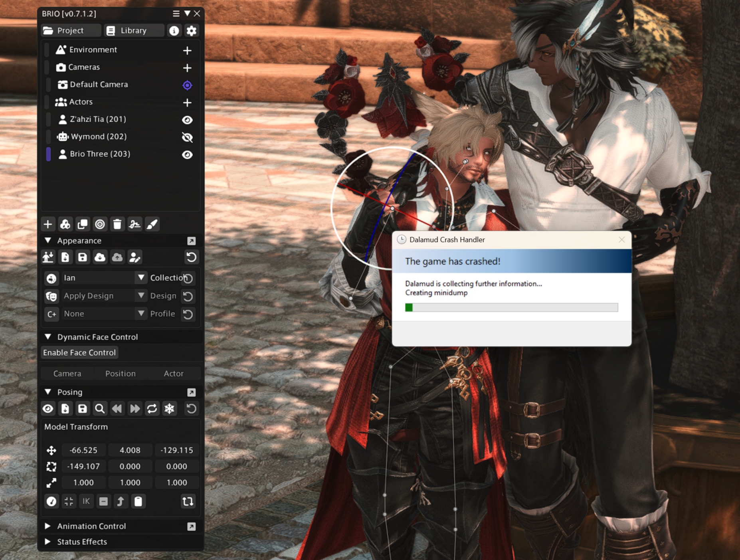Click the snowflake freeze icon in Posing

click(x=170, y=409)
